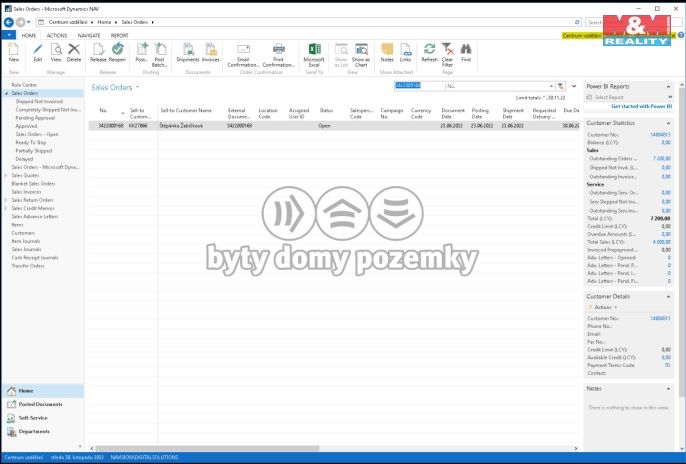Open Transfer Orders in navigation tree

coord(28,266)
